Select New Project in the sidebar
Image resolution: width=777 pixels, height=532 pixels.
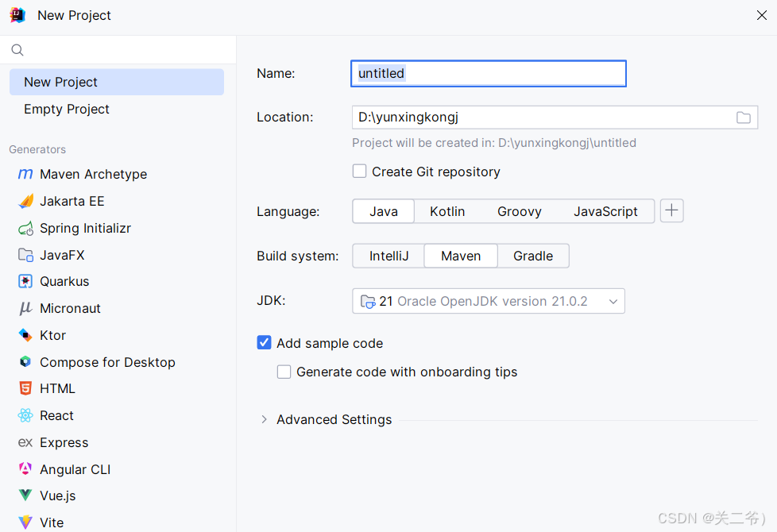(117, 82)
